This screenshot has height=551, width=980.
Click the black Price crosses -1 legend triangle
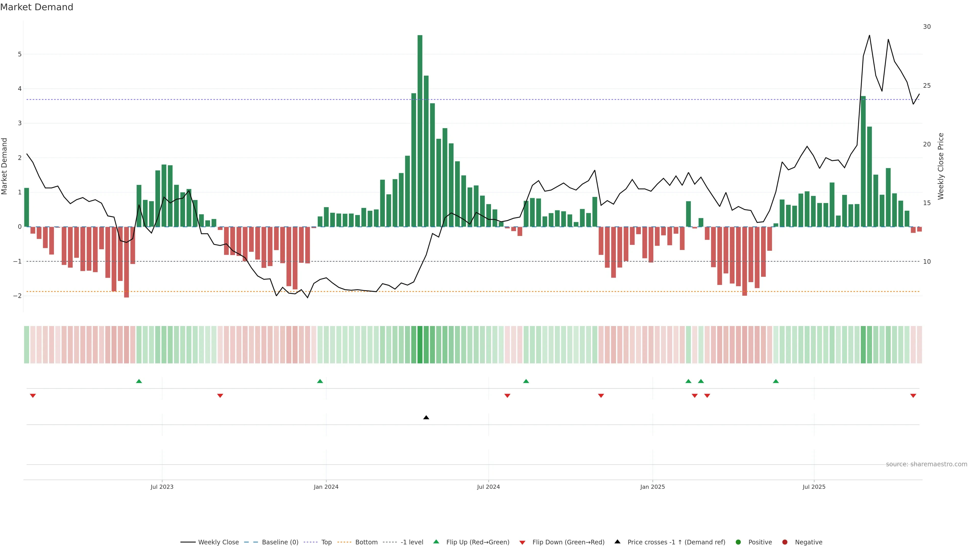pos(617,542)
